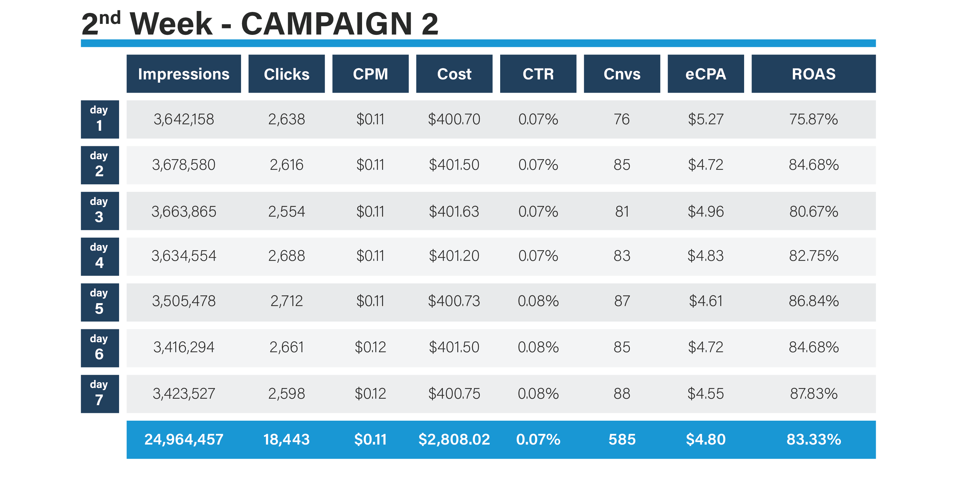
Task: Select the CPM column header
Action: click(x=370, y=74)
